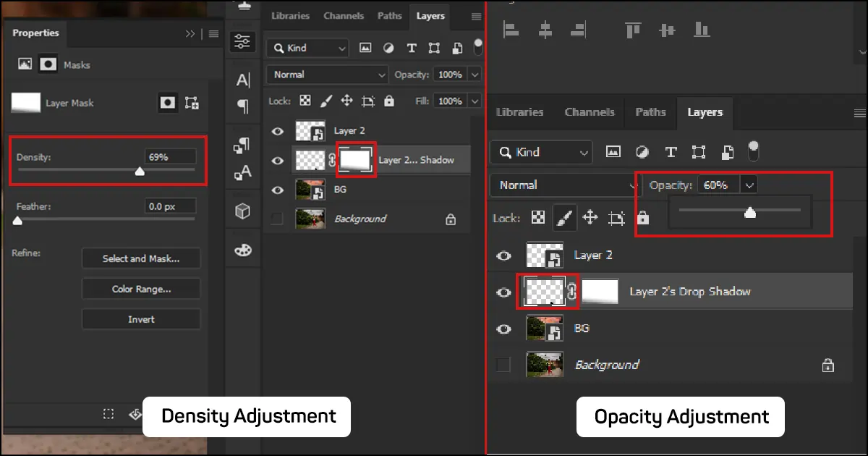Click the Invert button in Properties
Screen dimensions: 868x456
tap(141, 319)
